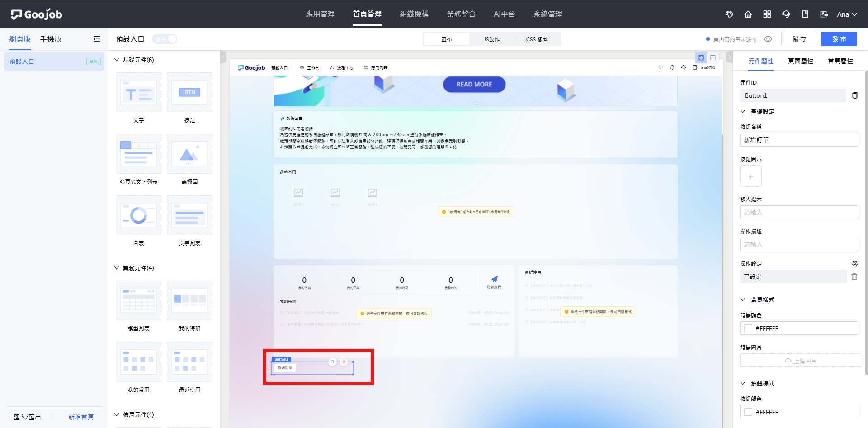Click duplicate icon on Button1 in canvas
Image resolution: width=868 pixels, height=428 pixels.
tap(332, 362)
